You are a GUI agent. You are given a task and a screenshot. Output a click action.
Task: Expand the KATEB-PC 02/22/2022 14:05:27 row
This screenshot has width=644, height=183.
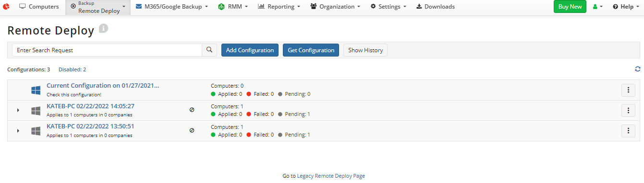point(18,110)
